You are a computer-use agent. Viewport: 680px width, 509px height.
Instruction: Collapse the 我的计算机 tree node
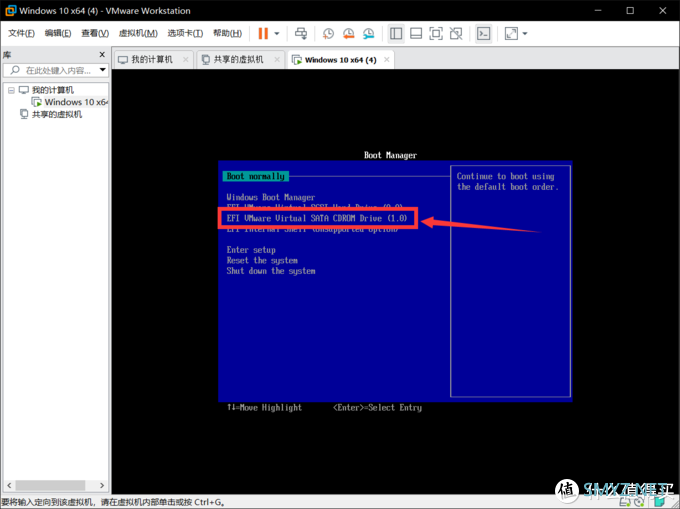pyautogui.click(x=11, y=90)
